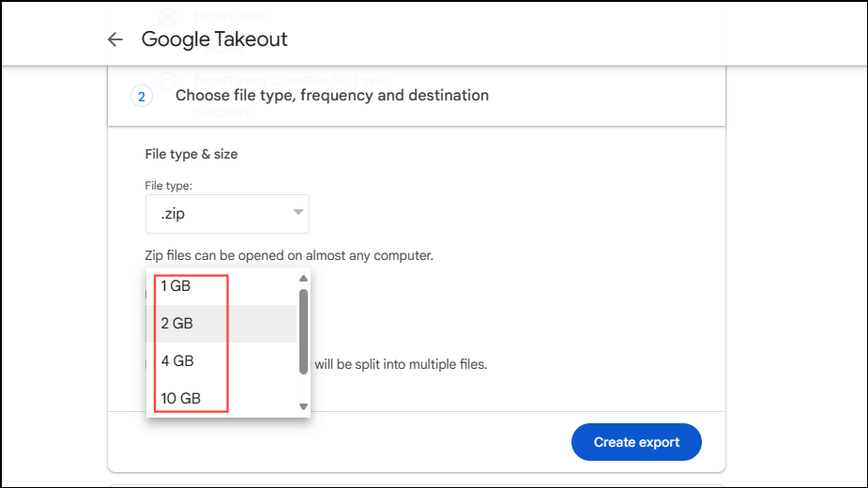
Task: Click the Zip files description text
Action: pos(289,255)
